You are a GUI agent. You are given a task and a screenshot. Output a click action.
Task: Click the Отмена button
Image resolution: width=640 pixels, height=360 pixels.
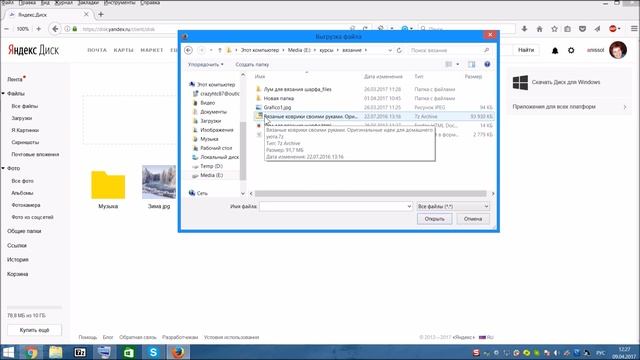473,219
